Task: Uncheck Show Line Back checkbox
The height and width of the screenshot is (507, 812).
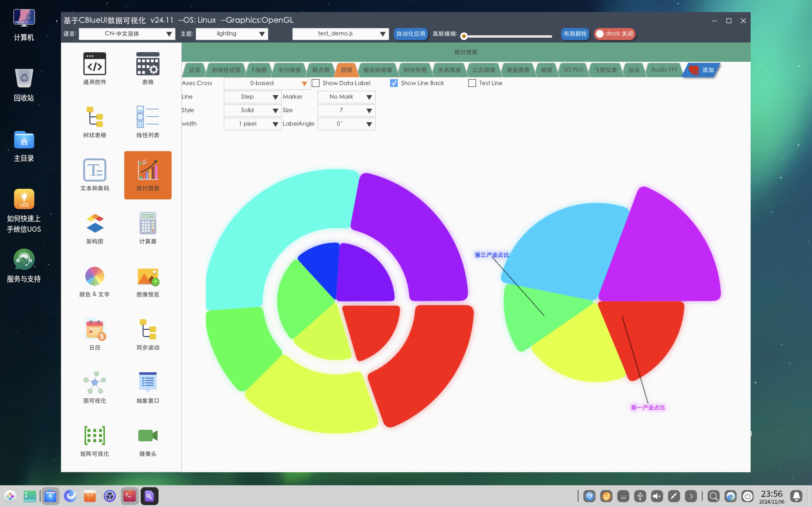Action: coord(394,83)
